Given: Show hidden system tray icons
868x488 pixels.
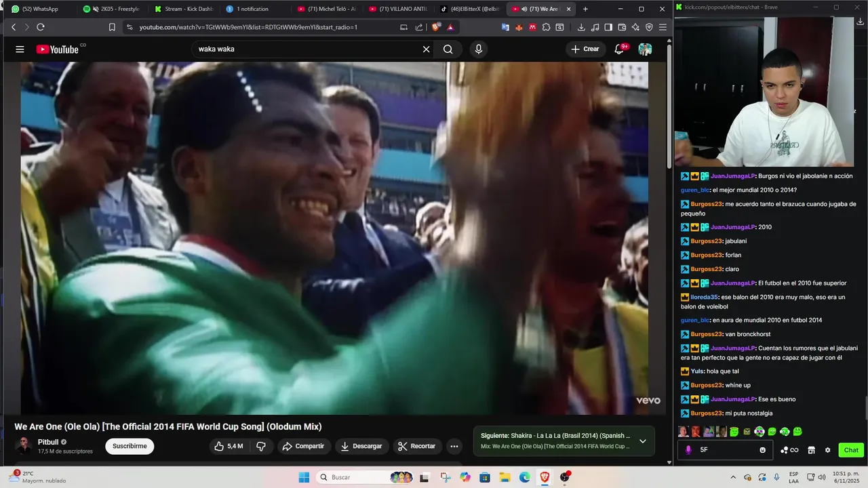Looking at the screenshot, I should click(x=733, y=477).
